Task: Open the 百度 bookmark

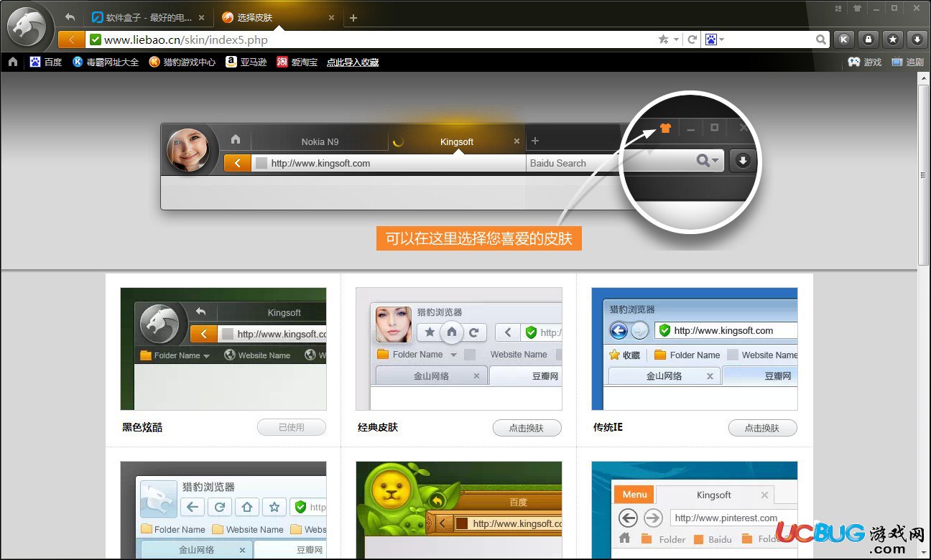Action: point(46,62)
